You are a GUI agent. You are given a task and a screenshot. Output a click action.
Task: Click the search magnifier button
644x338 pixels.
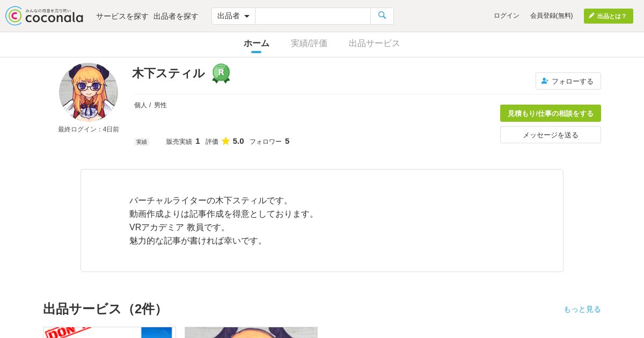point(382,16)
